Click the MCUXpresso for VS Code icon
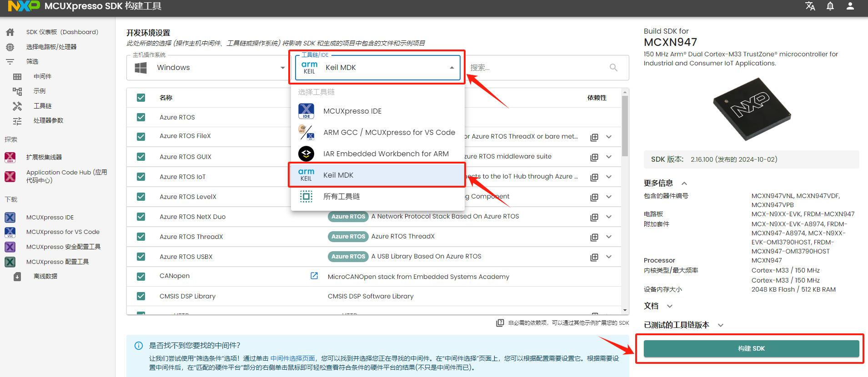 point(10,232)
